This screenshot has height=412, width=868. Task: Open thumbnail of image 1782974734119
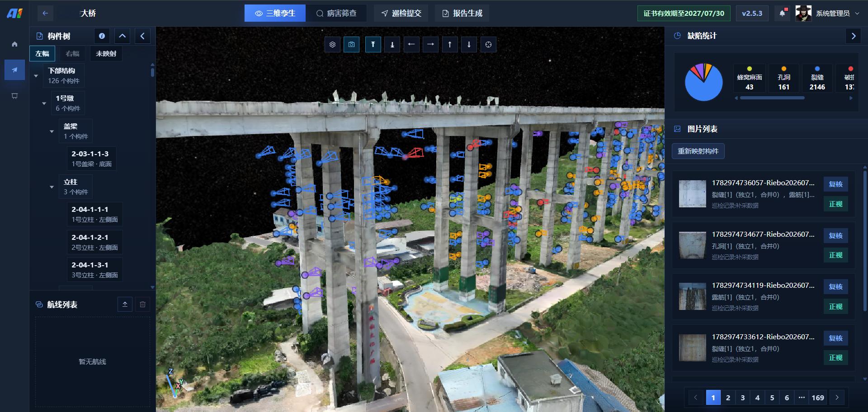click(693, 296)
